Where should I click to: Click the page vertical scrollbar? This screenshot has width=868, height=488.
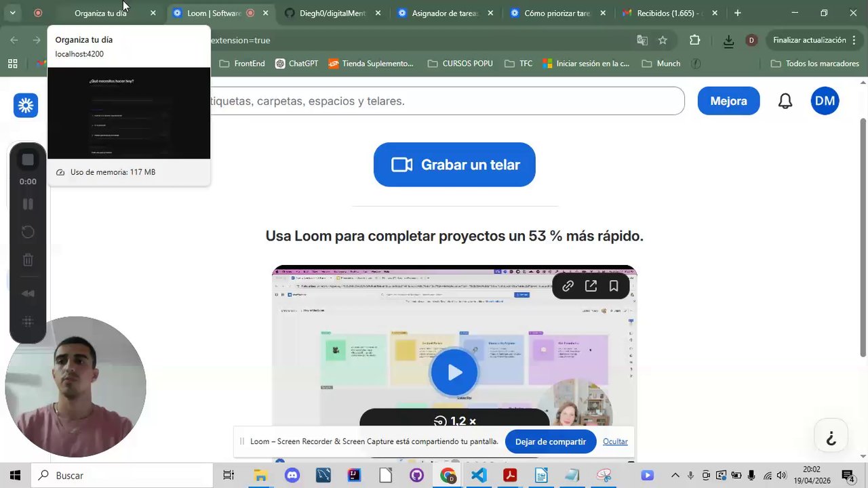click(x=863, y=237)
